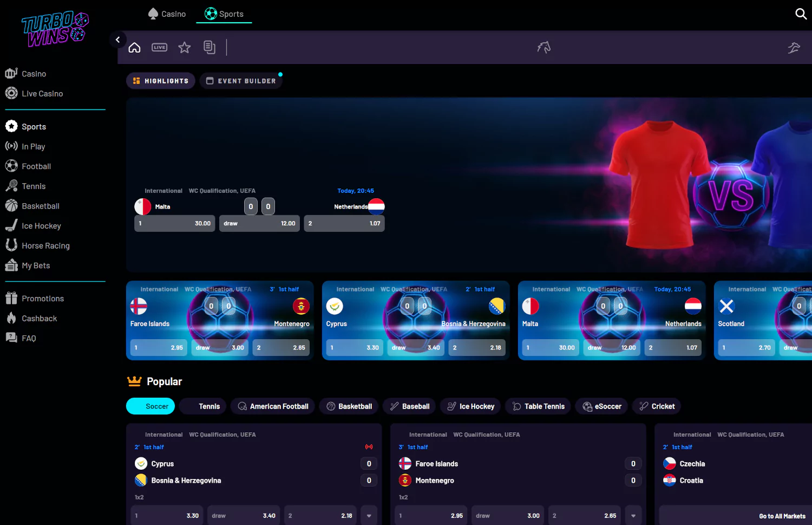Go to the sportsbook home icon
The width and height of the screenshot is (812, 525).
(134, 48)
